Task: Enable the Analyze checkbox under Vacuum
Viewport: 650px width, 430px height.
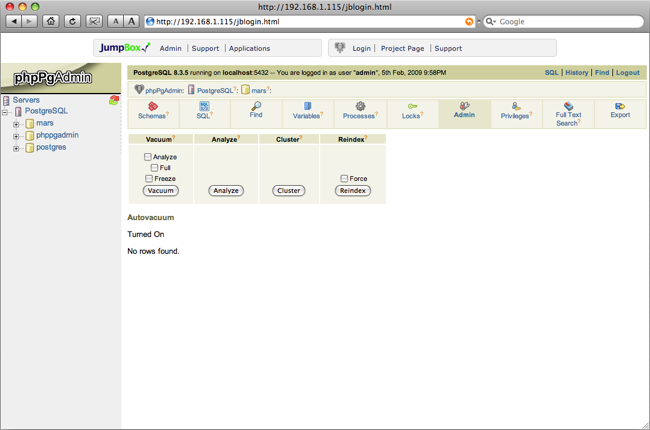Action: point(148,157)
